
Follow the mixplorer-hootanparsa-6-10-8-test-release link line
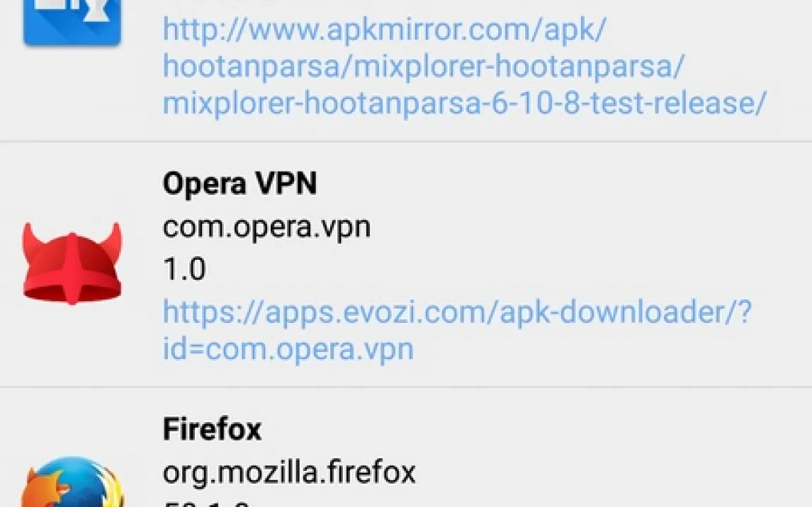tap(464, 103)
